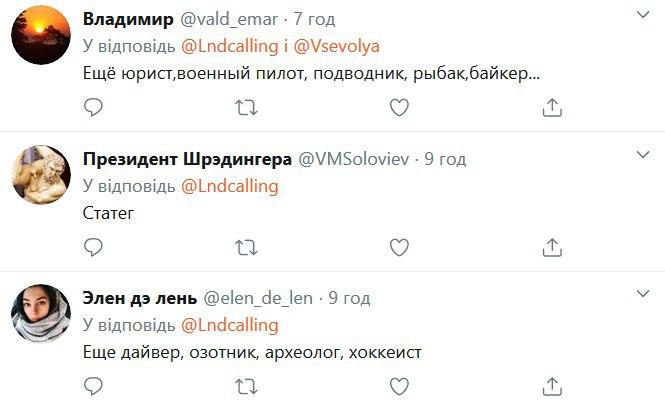Reply to the 'Статег' tweet
The width and height of the screenshot is (665, 410).
[x=93, y=245]
